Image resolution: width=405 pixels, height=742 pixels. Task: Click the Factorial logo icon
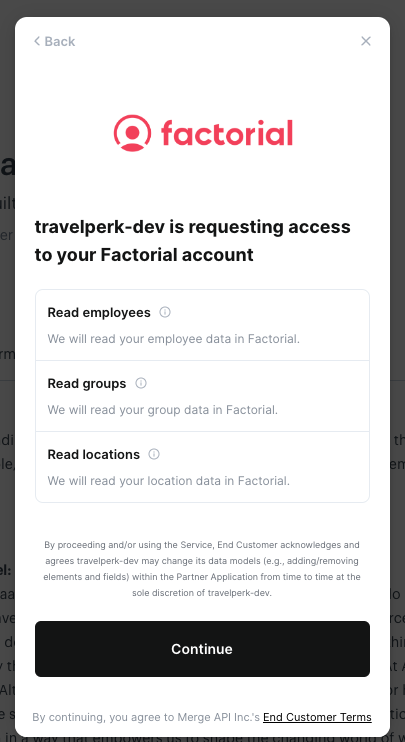pos(132,133)
